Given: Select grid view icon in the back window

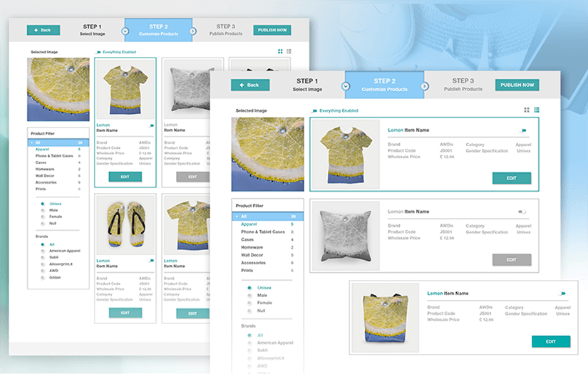Looking at the screenshot, I should pos(280,51).
